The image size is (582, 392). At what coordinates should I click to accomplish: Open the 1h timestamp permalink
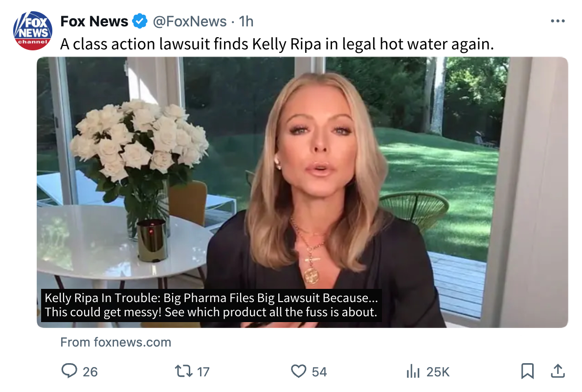[246, 22]
